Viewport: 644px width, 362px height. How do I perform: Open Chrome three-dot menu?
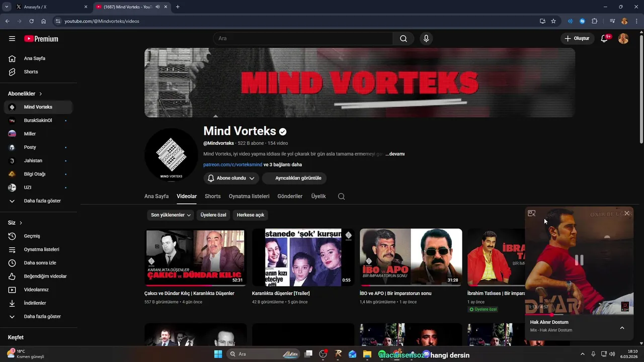tap(636, 21)
